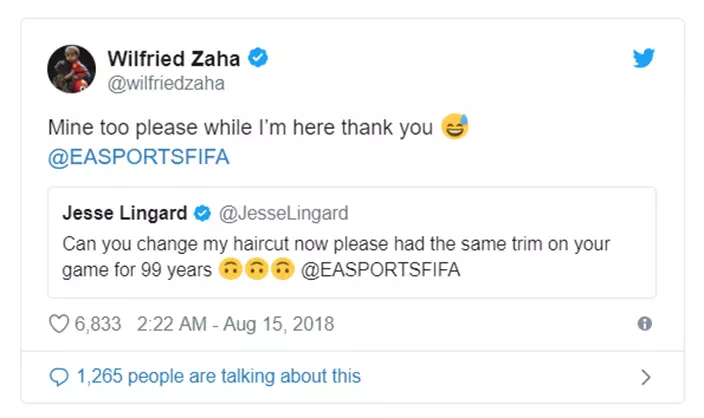Click the Twitter bird logo

coord(645,58)
